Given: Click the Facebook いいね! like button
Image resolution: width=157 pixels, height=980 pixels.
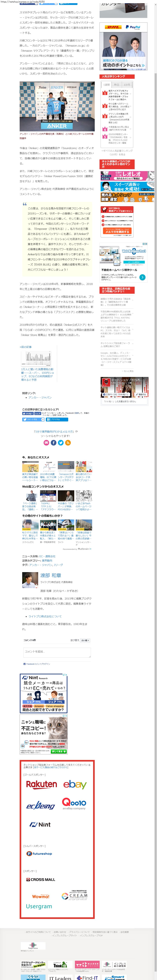Looking at the screenshot, I should pos(28,413).
